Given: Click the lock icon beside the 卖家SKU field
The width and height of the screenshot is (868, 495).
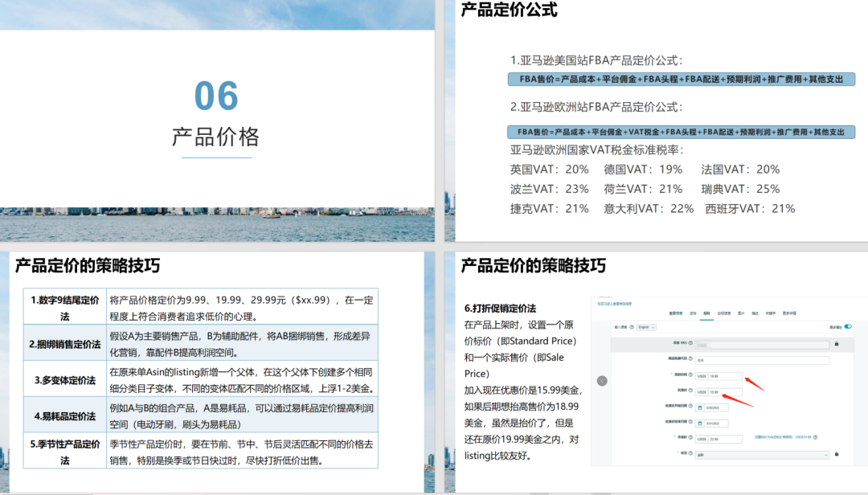Looking at the screenshot, I should tap(837, 343).
